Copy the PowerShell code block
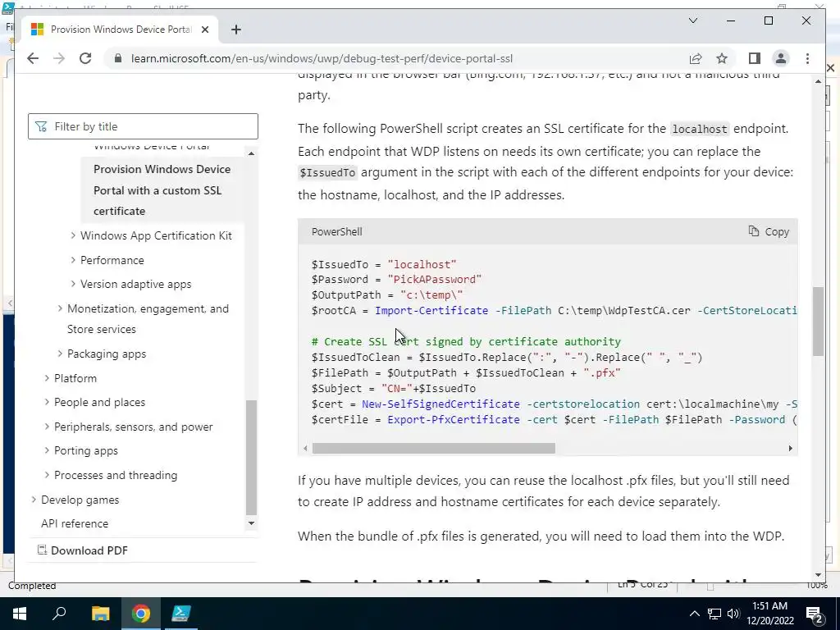 click(769, 231)
